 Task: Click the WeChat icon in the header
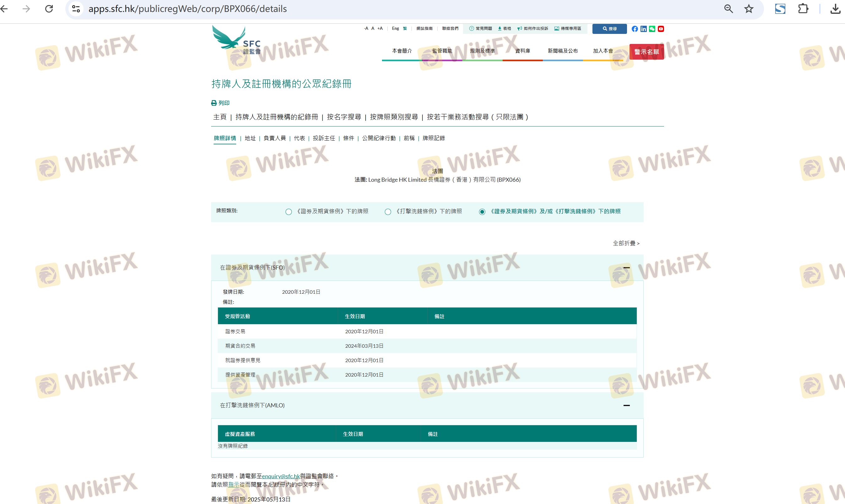point(652,29)
